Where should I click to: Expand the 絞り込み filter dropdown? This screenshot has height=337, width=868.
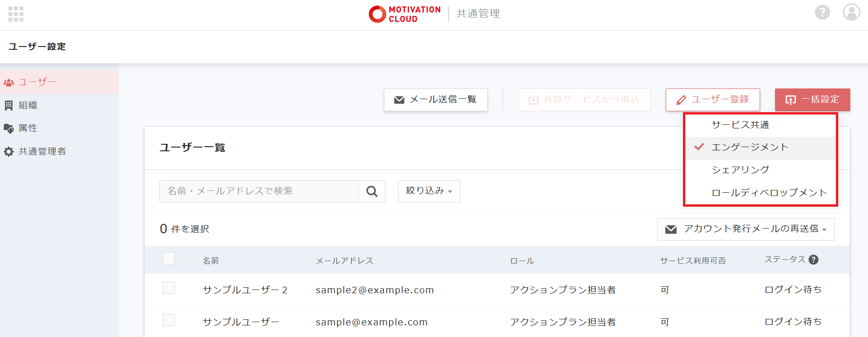(x=429, y=191)
